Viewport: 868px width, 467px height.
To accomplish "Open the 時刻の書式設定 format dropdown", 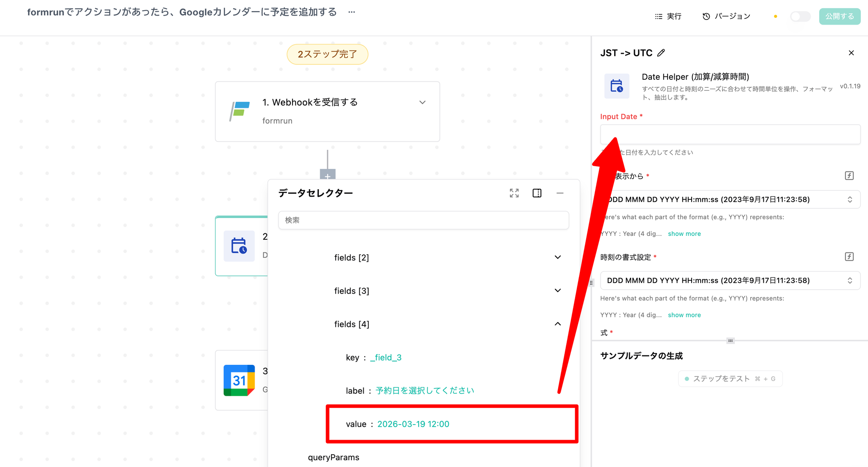I will (730, 280).
